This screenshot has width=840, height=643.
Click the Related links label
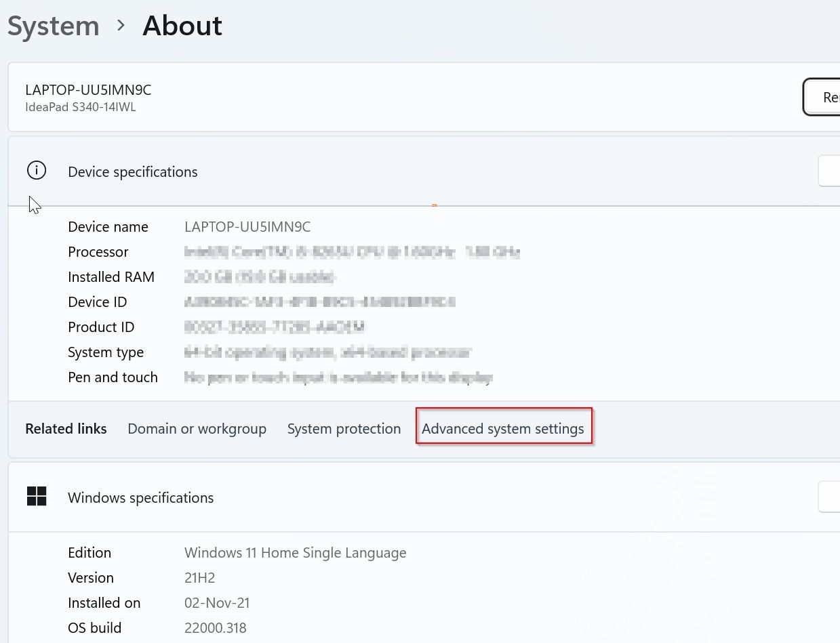pos(66,429)
